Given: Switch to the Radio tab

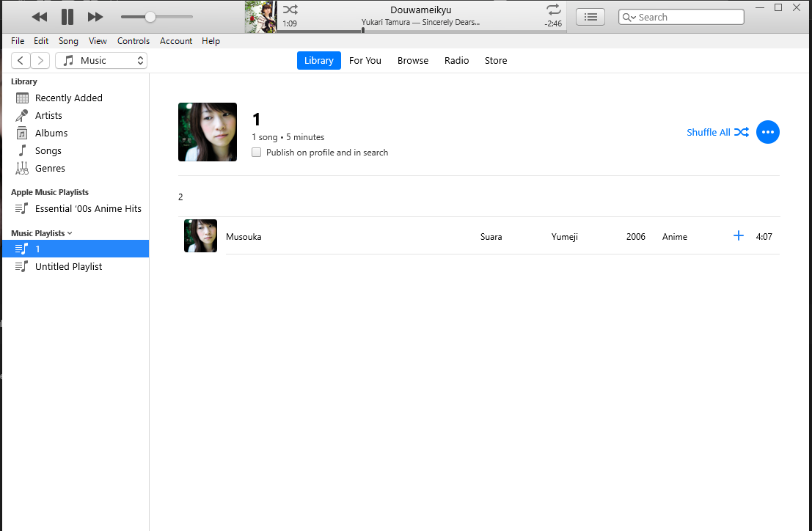Looking at the screenshot, I should pos(457,61).
